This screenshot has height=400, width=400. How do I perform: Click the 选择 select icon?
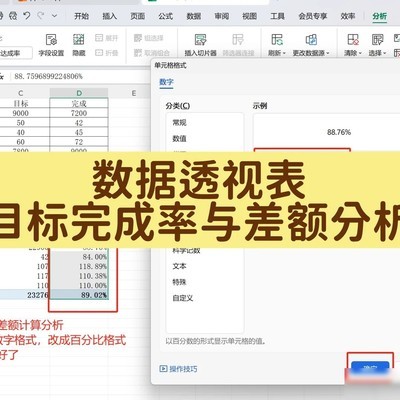pos(377,40)
